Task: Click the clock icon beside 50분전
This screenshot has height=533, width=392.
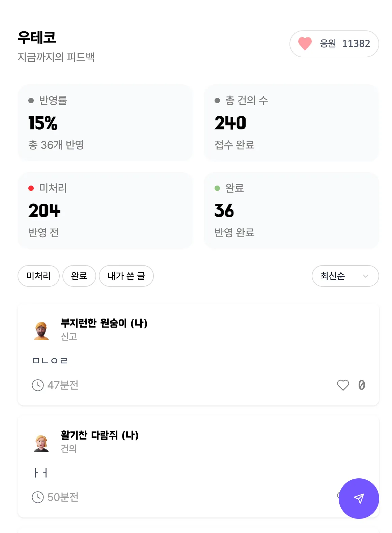Action: [x=38, y=497]
